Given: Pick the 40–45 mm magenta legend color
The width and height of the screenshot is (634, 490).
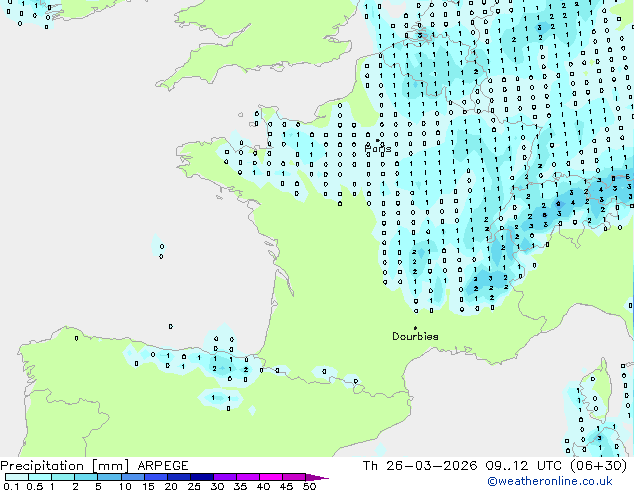Looking at the screenshot, I should (270, 477).
